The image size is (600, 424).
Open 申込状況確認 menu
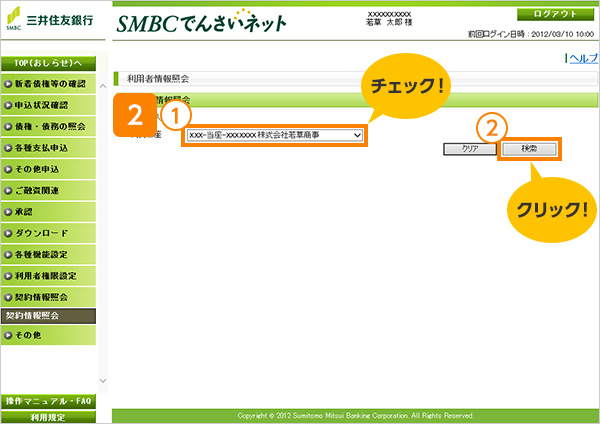(48, 105)
